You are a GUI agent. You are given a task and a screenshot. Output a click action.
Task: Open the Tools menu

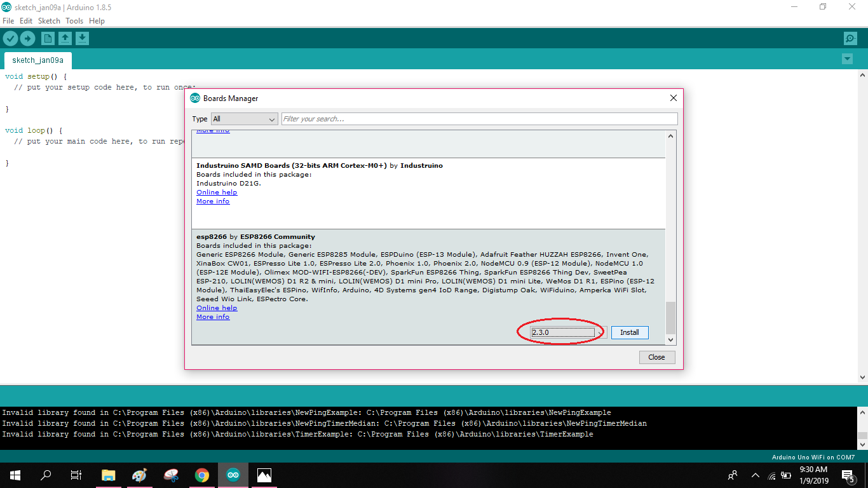[74, 21]
